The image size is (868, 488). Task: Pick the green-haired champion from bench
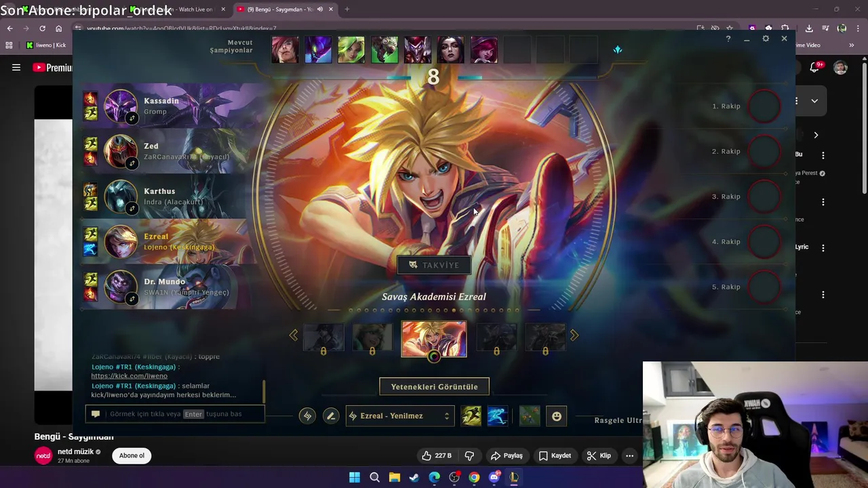pos(351,50)
